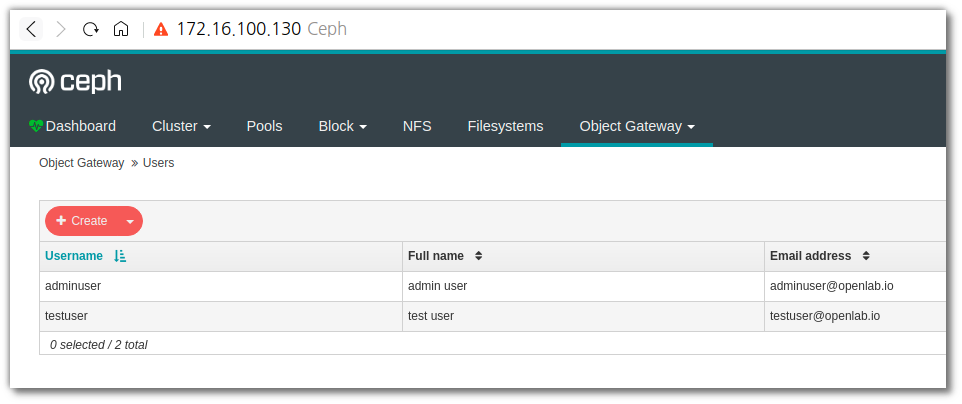962x404 pixels.
Task: Open the Filesystems tab
Action: [506, 126]
